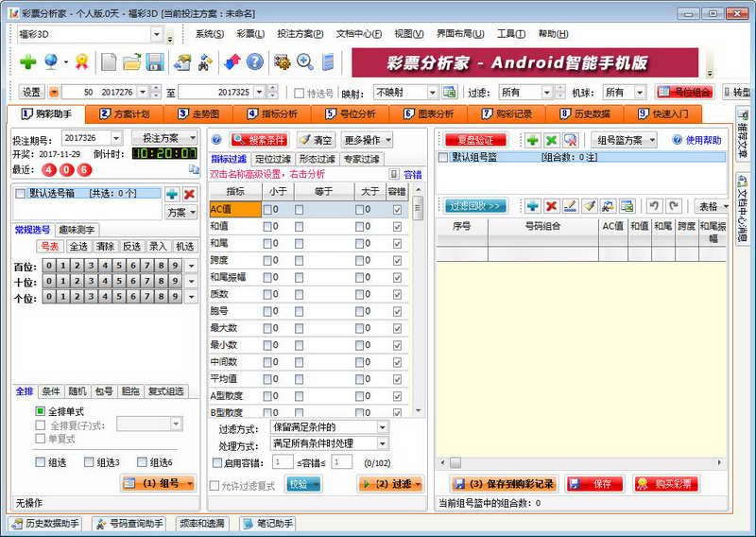Viewport: 756px width, 537px height.
Task: Click the broom clear icon in results toolbar
Action: click(x=589, y=206)
